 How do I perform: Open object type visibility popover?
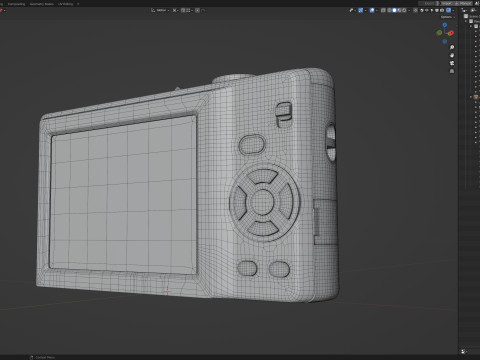coord(352,10)
